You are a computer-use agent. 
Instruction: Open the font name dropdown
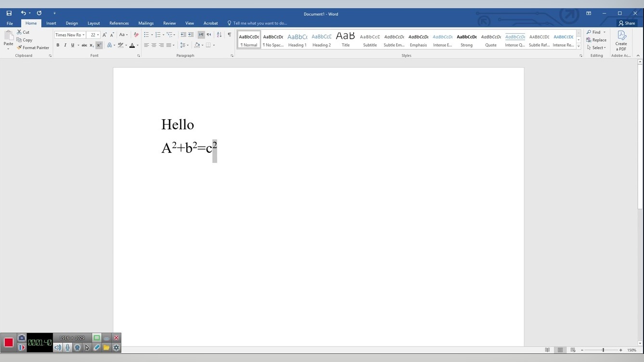[x=84, y=35]
